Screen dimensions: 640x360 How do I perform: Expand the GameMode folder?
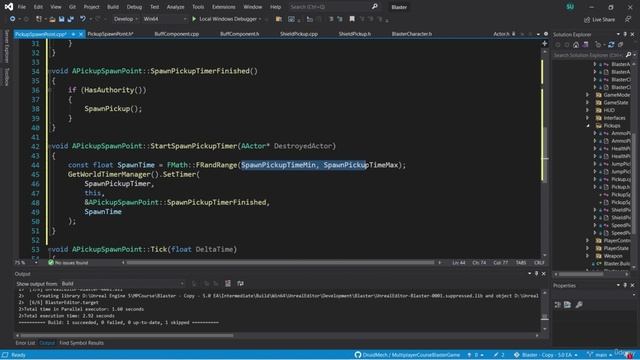pos(588,95)
